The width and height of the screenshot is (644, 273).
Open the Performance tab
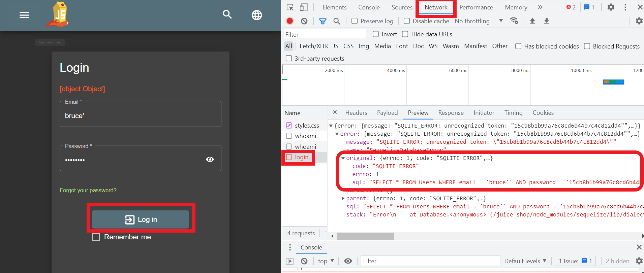click(x=476, y=7)
